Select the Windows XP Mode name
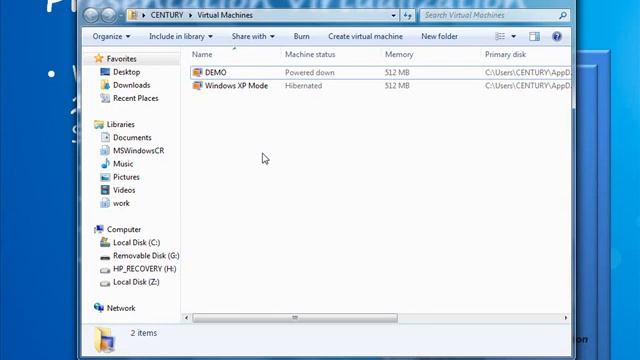 point(236,86)
